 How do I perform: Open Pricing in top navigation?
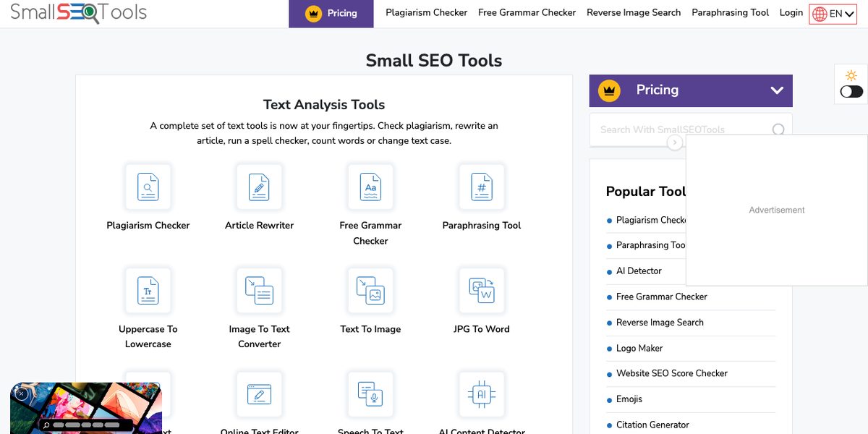point(331,14)
